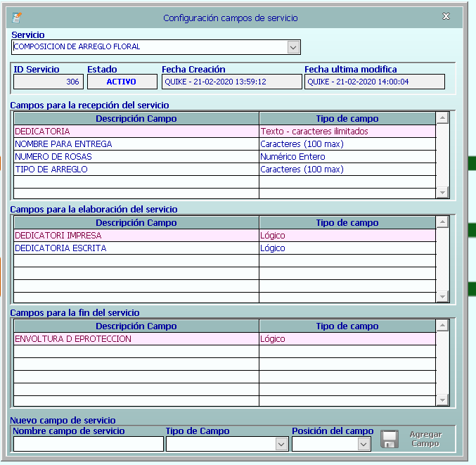Viewport: 476px width, 465px height.
Task: Select the TIPO DE ARREGLO row
Action: 225,169
